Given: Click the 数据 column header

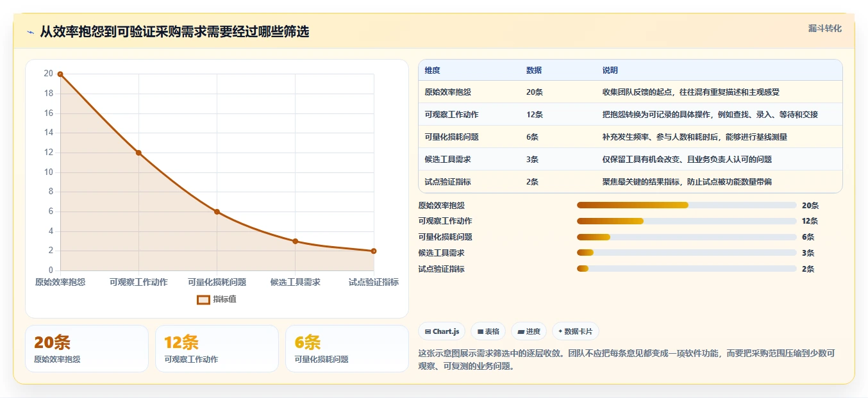Looking at the screenshot, I should click(534, 70).
